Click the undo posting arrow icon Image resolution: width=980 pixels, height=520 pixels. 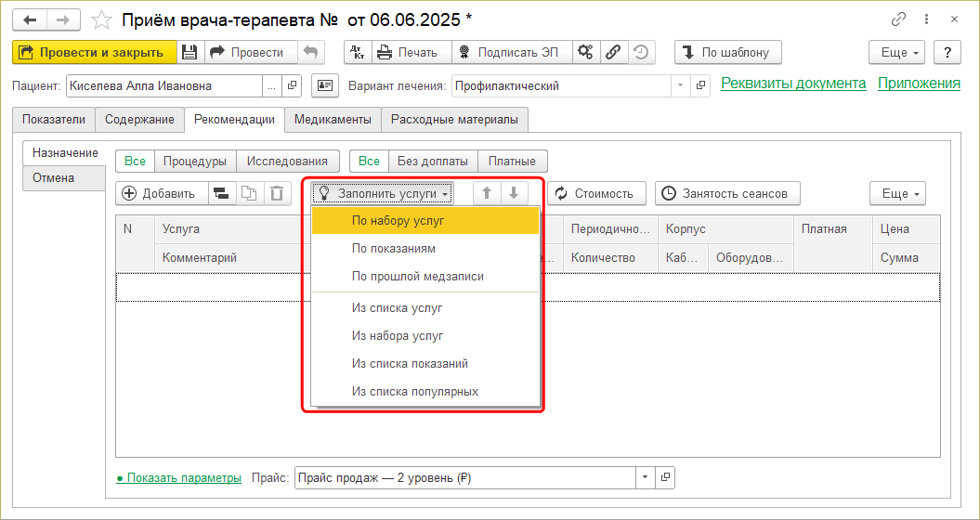[310, 53]
